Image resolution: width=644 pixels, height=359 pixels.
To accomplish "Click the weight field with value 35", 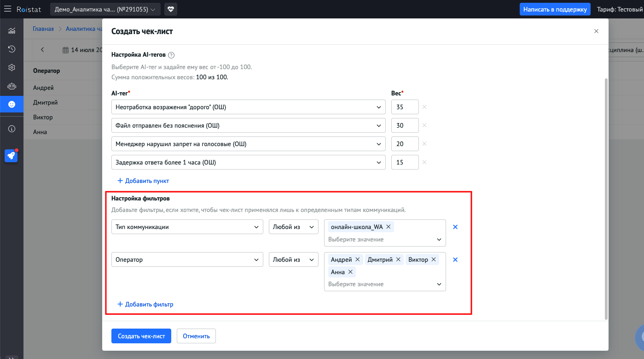I will point(405,107).
